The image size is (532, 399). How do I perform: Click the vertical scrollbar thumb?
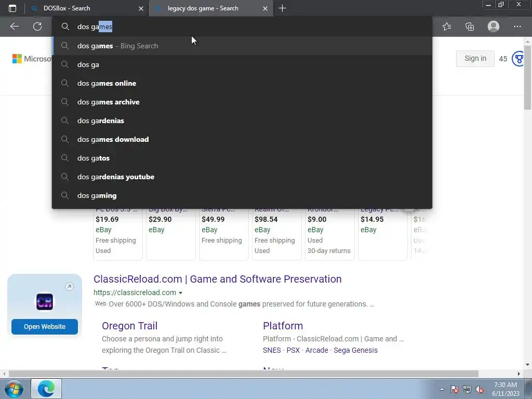[x=527, y=78]
